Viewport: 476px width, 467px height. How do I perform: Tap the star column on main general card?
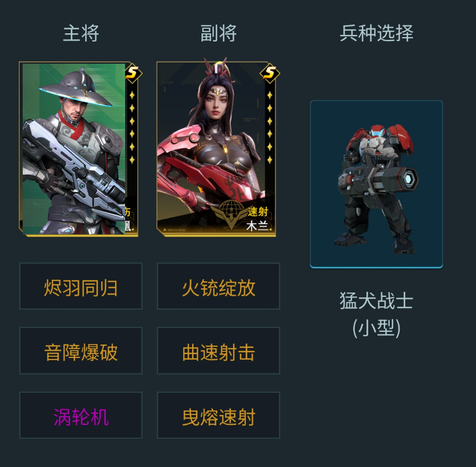coord(132,127)
